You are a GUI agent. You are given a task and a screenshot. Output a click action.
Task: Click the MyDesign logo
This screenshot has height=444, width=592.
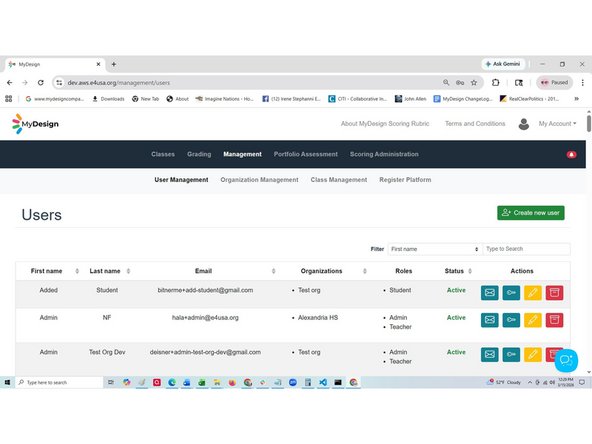click(35, 123)
